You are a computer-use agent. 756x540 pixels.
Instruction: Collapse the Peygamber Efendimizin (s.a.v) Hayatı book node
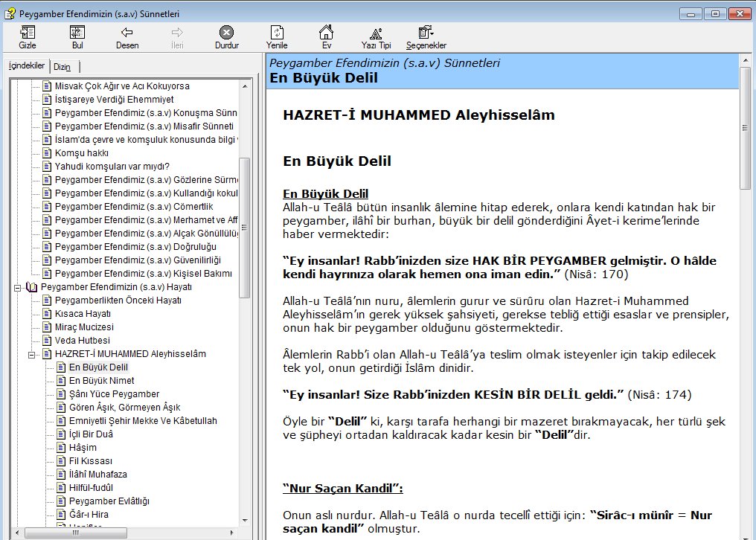18,286
